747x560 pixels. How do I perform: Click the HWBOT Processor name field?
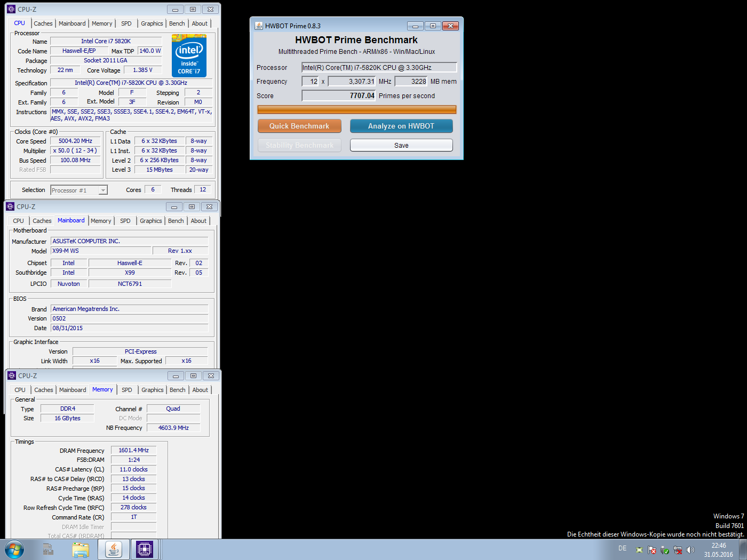[x=379, y=67]
